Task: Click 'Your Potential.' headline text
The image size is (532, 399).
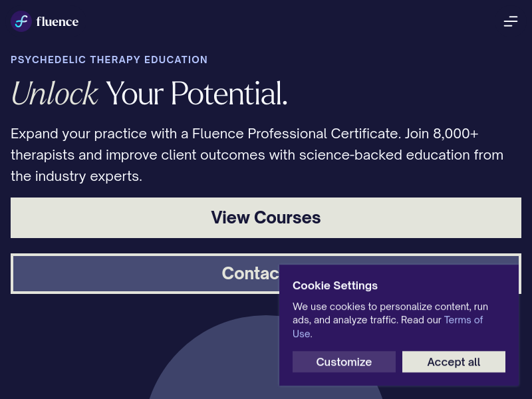Action: tap(196, 94)
